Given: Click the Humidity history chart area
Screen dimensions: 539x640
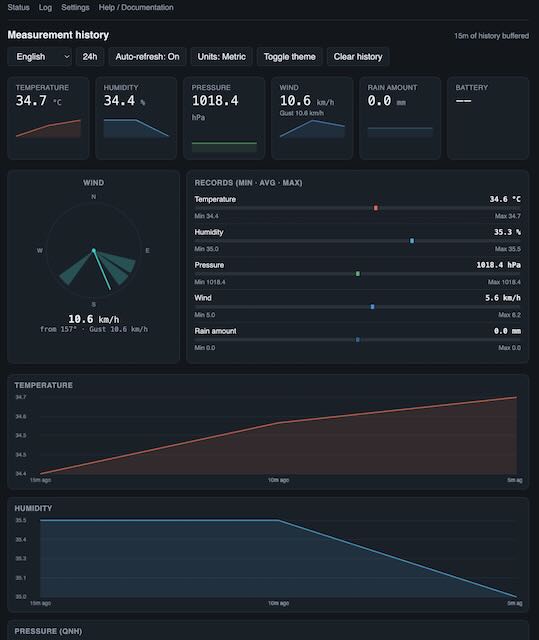Looking at the screenshot, I should tap(278, 558).
